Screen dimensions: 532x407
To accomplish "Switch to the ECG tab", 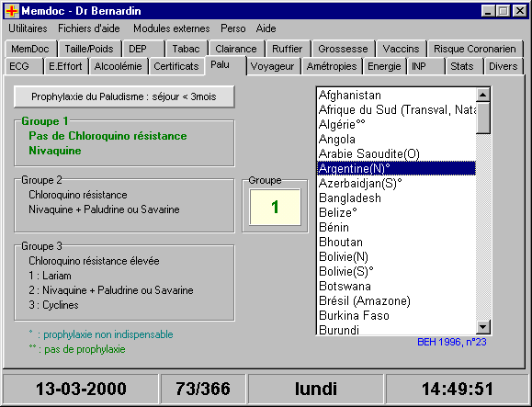I will click(x=24, y=66).
